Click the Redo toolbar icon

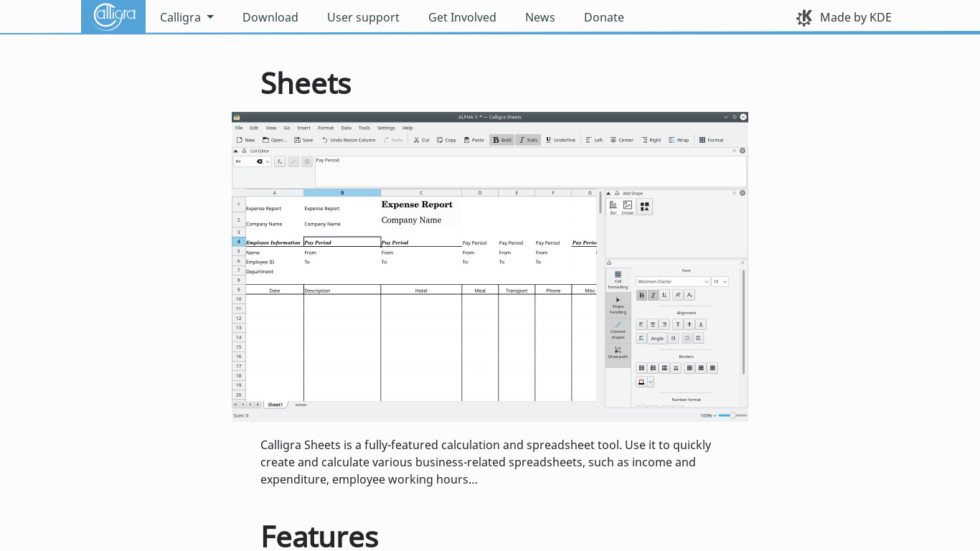pos(386,140)
